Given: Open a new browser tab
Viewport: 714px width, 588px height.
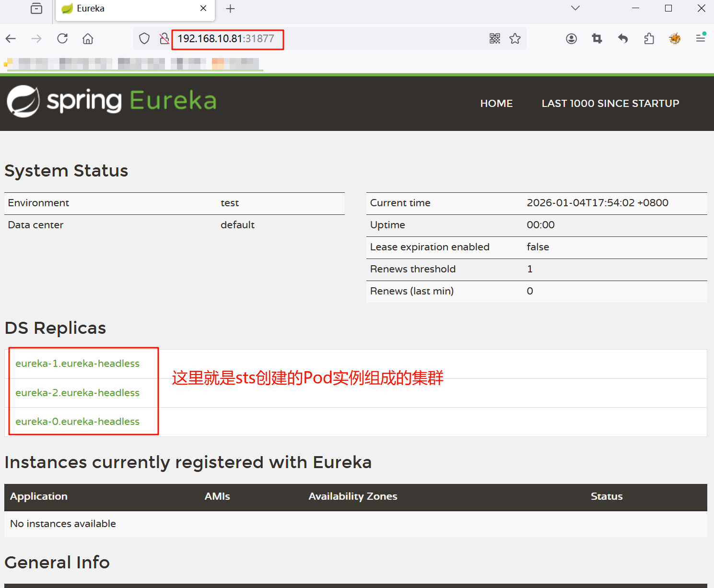Looking at the screenshot, I should point(230,9).
